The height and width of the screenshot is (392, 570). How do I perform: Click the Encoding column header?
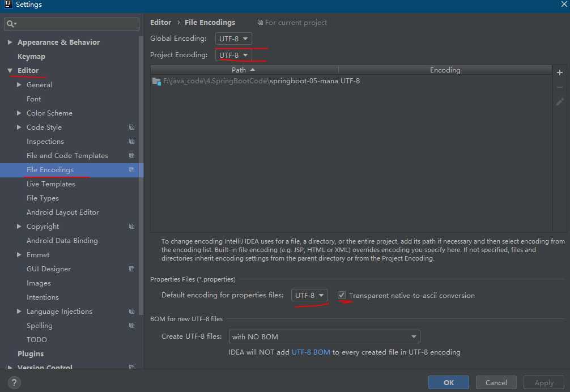click(x=445, y=70)
